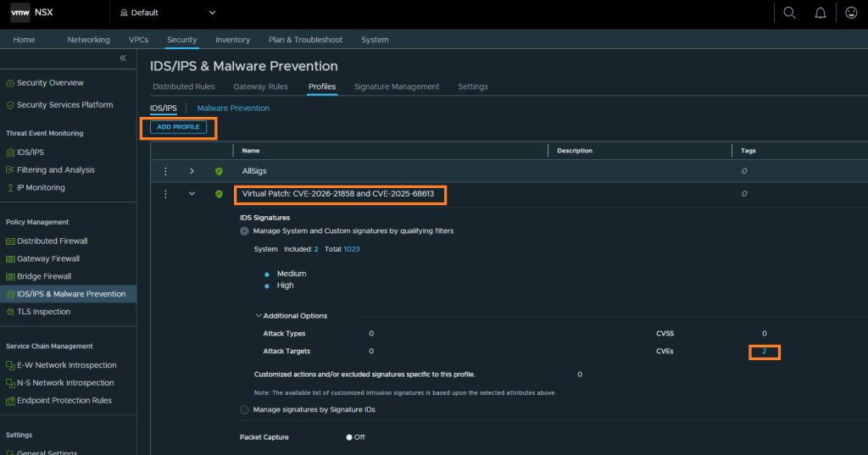Click the High severity entry

[285, 286]
